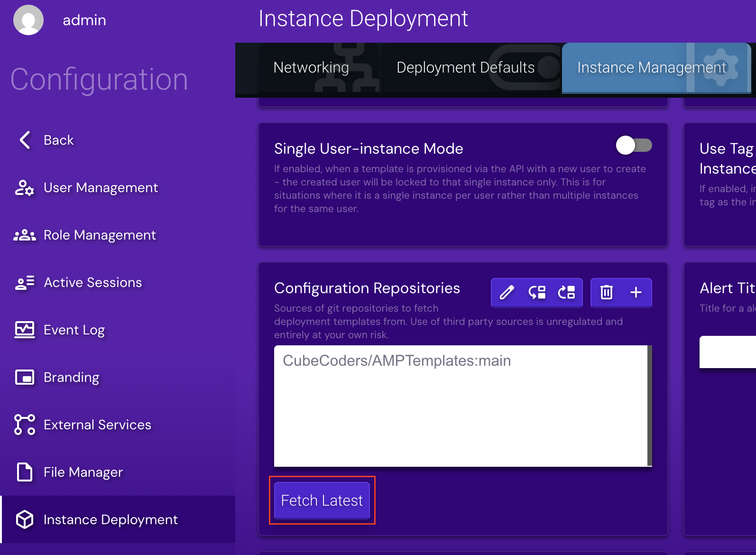Click the pencil edit repository icon
756x555 pixels.
(507, 292)
